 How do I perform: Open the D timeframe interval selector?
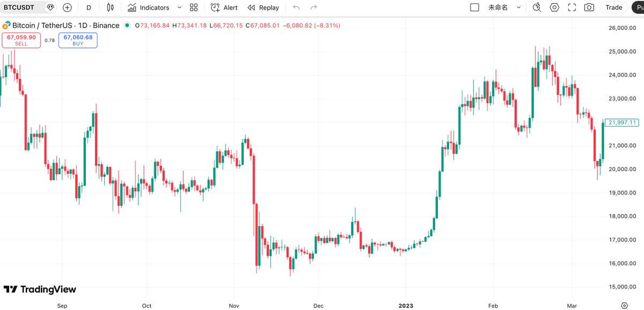tap(89, 8)
